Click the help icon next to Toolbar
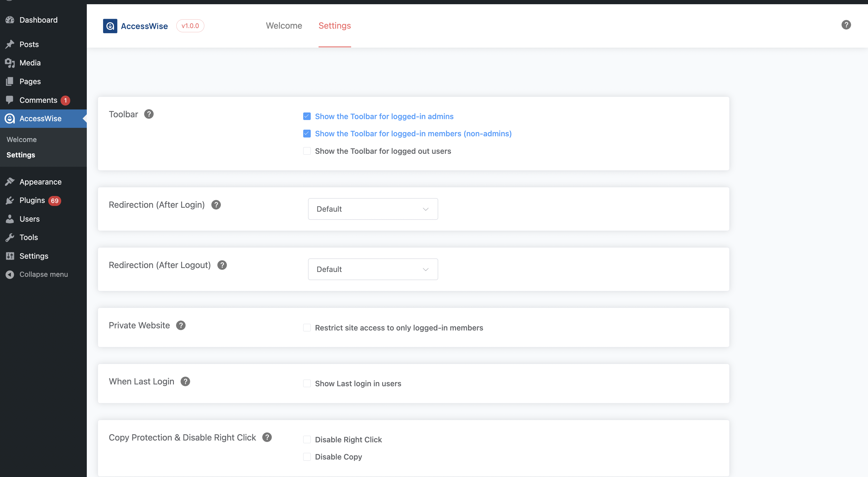 tap(149, 114)
